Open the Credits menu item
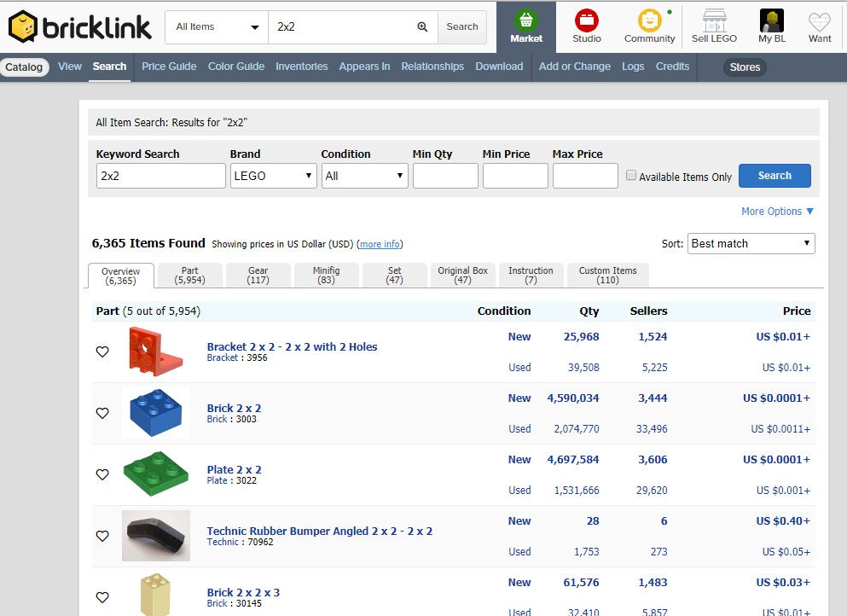The width and height of the screenshot is (847, 616). (x=672, y=67)
